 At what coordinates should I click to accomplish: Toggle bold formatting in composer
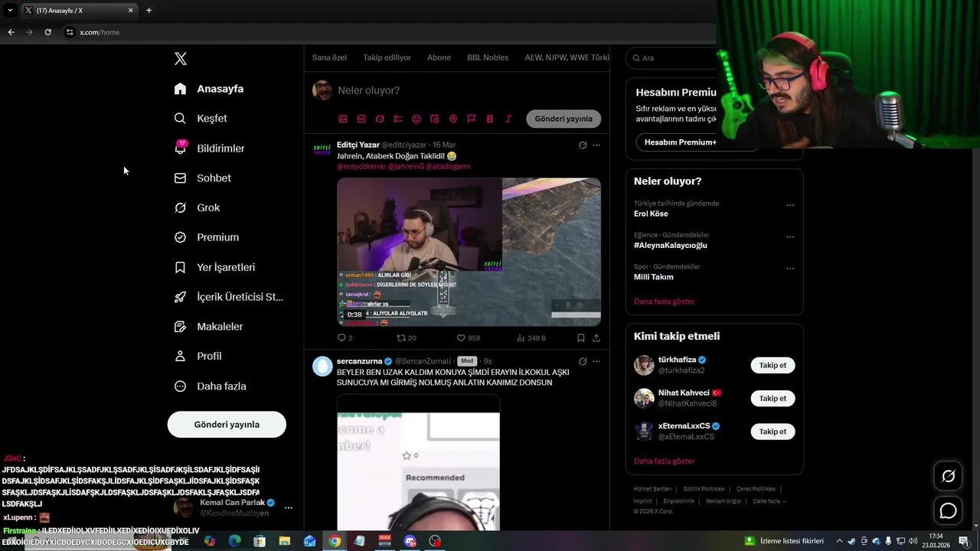click(x=490, y=119)
